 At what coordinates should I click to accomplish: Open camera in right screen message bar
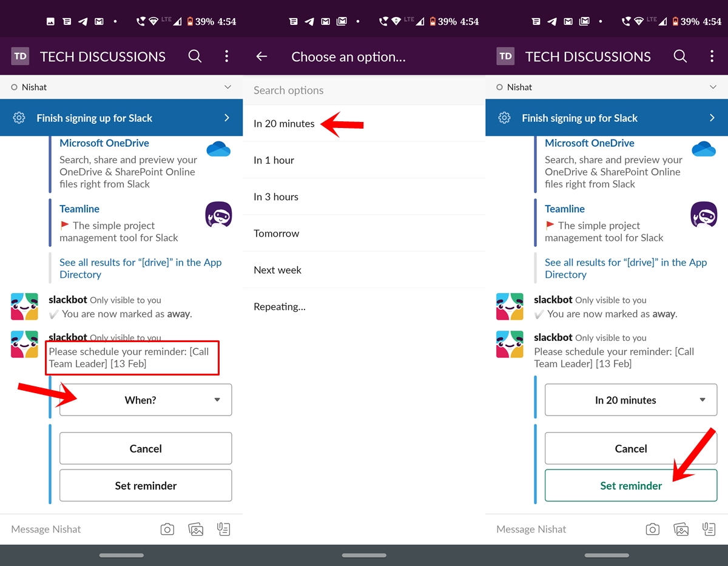653,529
